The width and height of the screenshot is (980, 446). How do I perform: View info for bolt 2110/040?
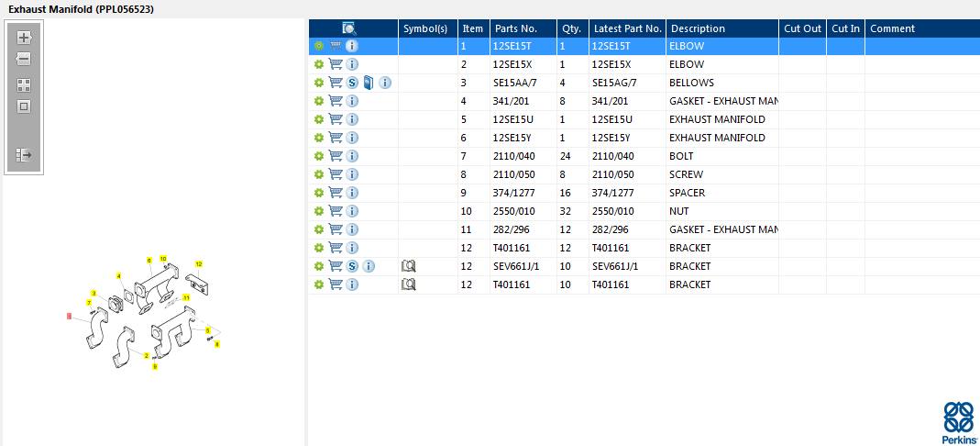tap(352, 156)
